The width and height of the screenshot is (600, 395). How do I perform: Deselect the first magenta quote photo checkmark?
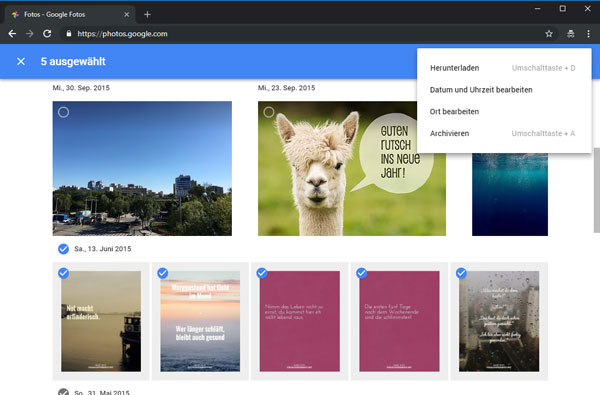[262, 273]
